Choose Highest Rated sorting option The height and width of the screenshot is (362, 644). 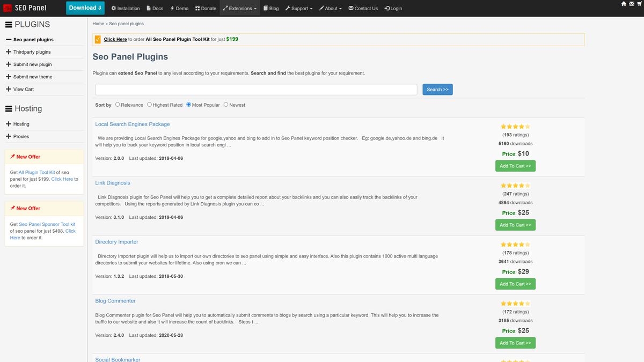click(149, 105)
